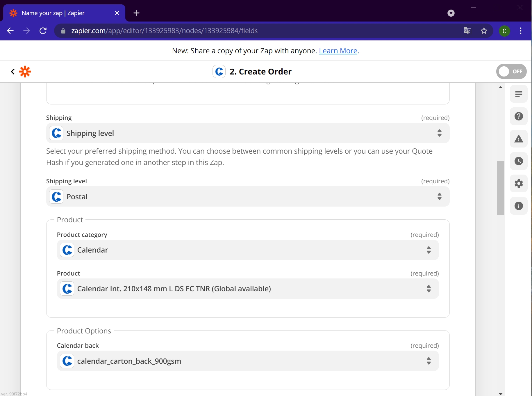
Task: Open the translate page icon in address bar
Action: (467, 31)
